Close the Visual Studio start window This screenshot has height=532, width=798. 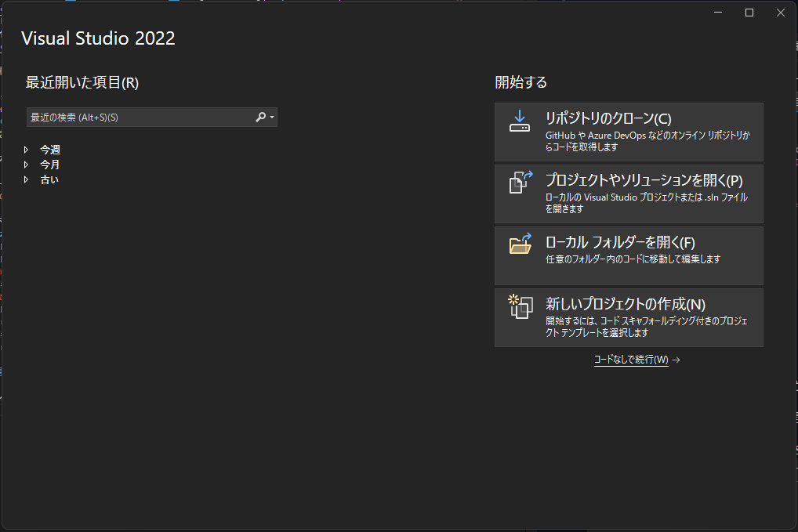780,13
